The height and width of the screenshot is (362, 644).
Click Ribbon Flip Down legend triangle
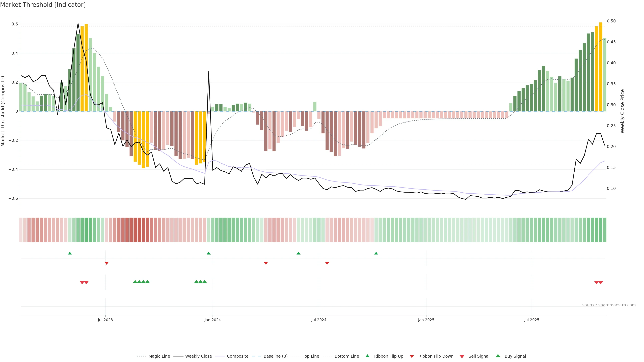412,356
